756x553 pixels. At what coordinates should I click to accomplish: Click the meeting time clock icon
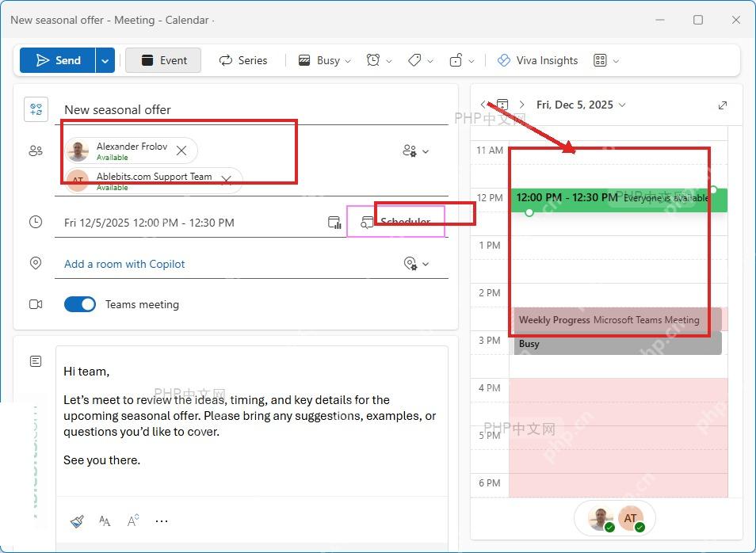pos(36,223)
